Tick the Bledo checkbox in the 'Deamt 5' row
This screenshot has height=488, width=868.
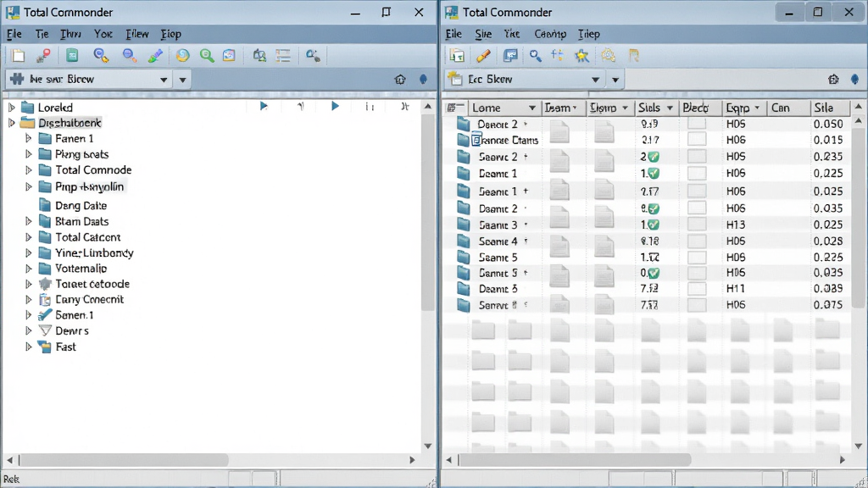pos(697,288)
